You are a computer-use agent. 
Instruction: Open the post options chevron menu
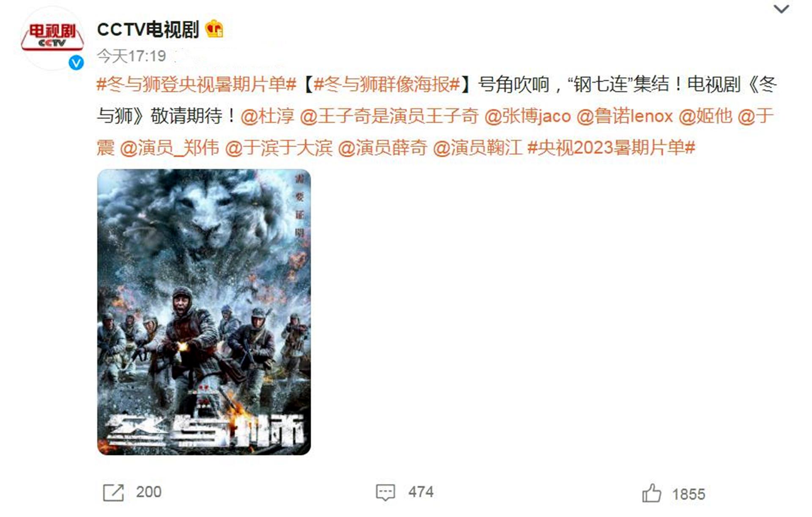pos(781,9)
